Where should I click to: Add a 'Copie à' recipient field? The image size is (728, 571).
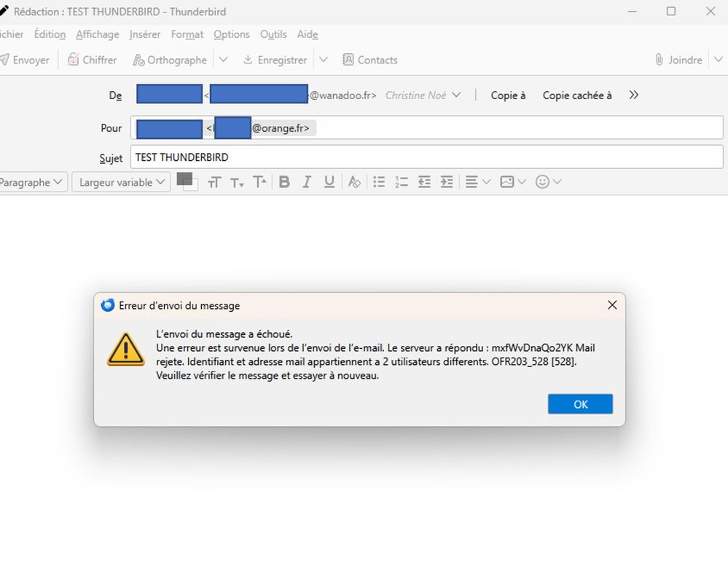pyautogui.click(x=508, y=95)
